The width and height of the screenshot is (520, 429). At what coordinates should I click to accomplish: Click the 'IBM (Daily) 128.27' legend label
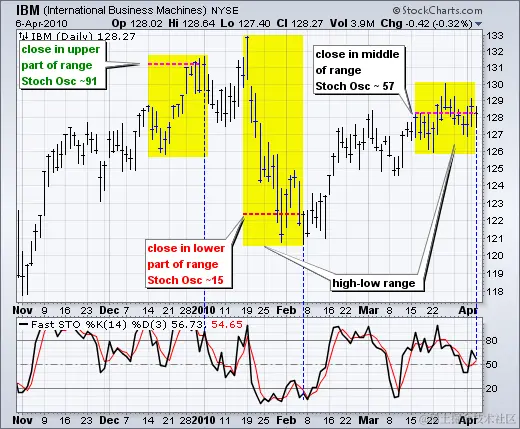coord(83,36)
